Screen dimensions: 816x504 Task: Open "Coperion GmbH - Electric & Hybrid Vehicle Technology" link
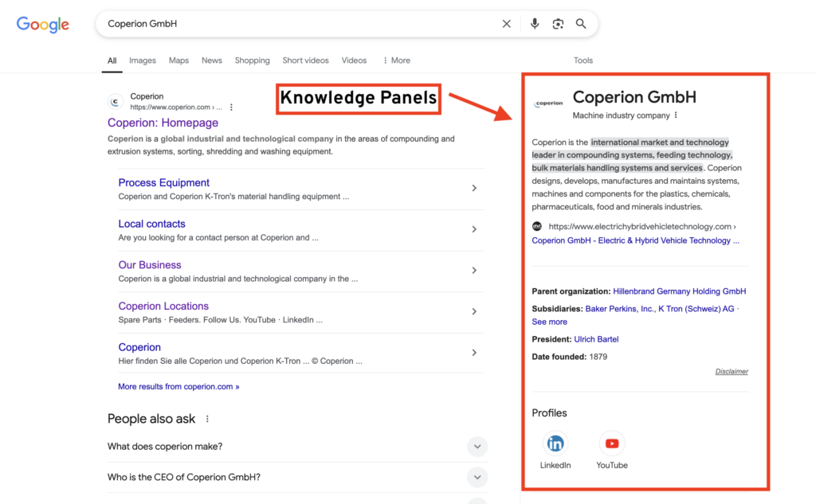click(635, 240)
